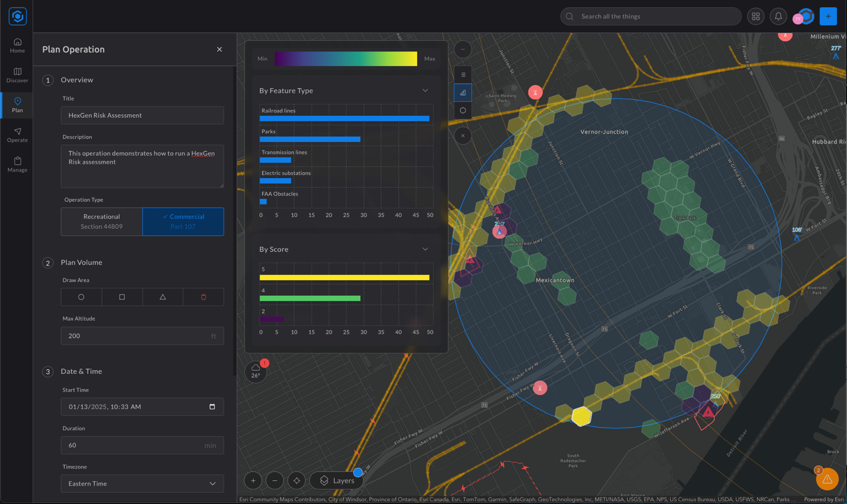Screen dimensions: 847x504
Task: Click the Transmission lines bar
Action: point(275,160)
